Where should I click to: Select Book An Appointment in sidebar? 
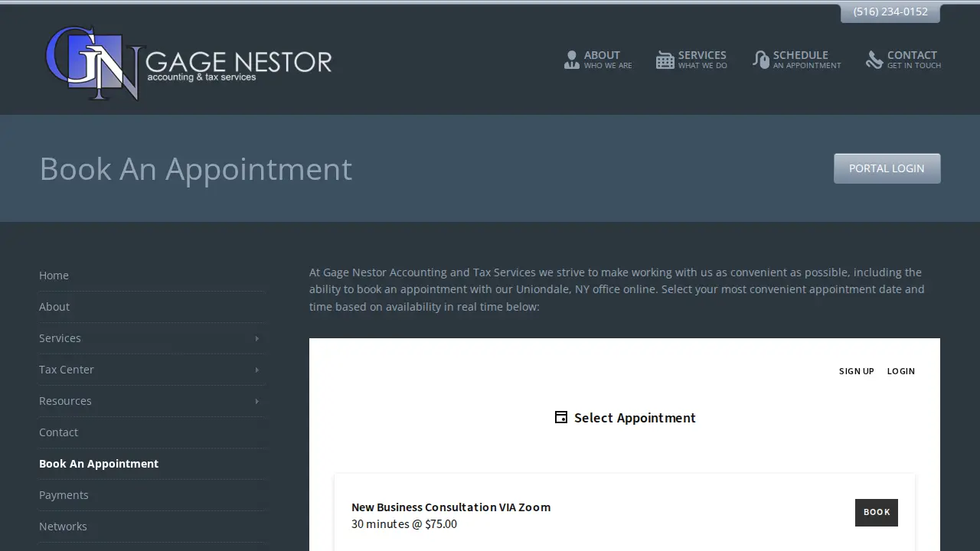(x=99, y=464)
